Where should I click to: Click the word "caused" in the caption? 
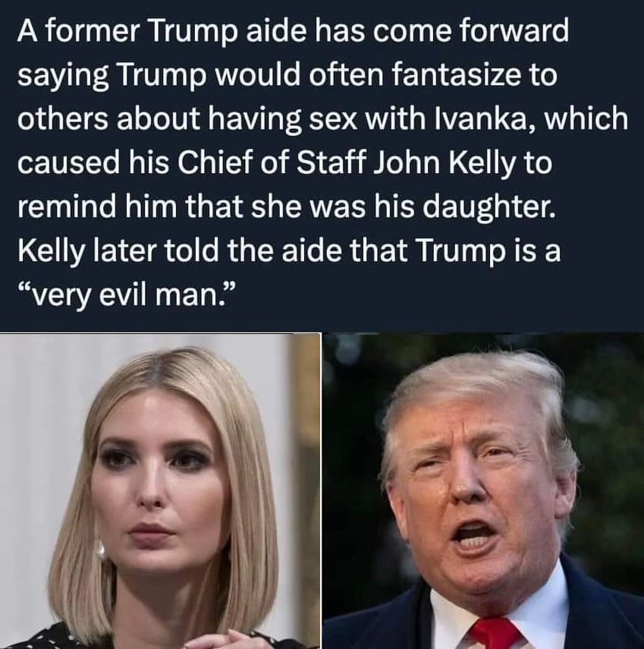tap(67, 163)
